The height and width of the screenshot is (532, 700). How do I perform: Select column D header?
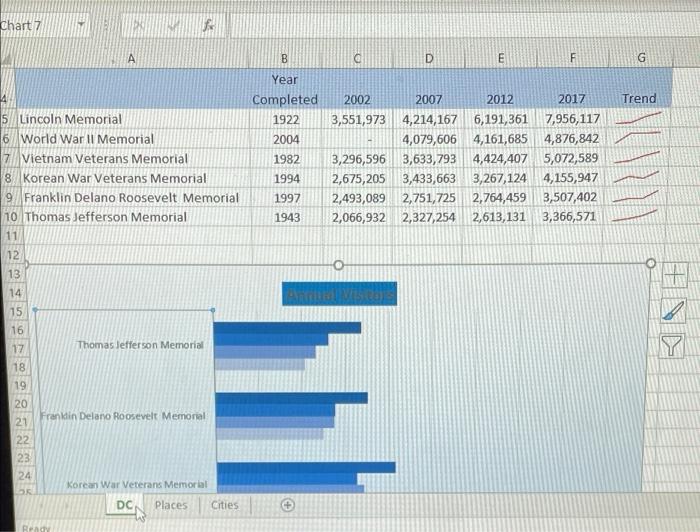click(x=429, y=58)
